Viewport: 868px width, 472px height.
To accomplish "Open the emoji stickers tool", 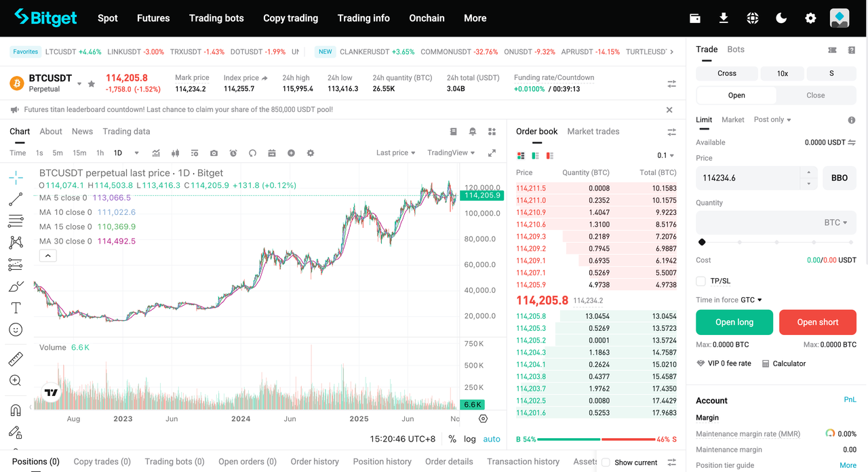I will coord(14,330).
